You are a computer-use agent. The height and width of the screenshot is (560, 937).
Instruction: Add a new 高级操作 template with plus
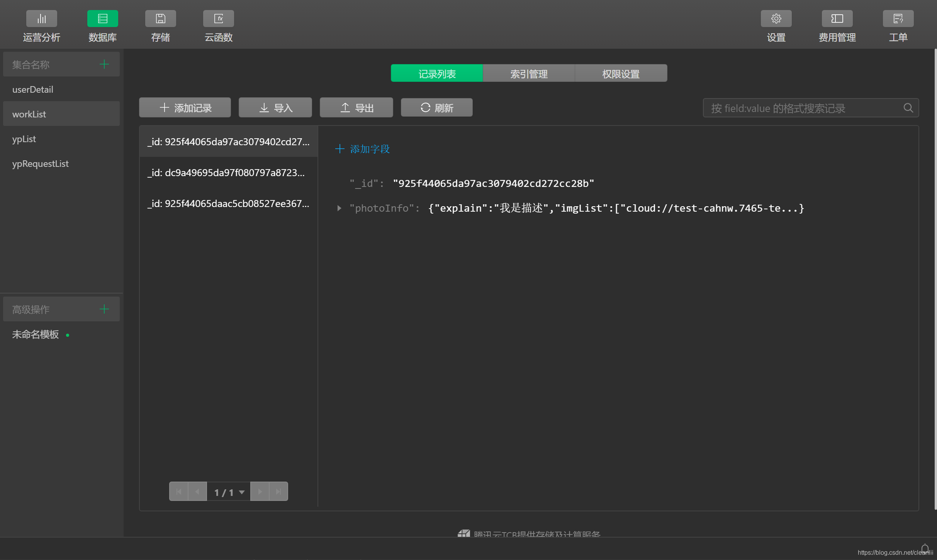click(x=104, y=309)
